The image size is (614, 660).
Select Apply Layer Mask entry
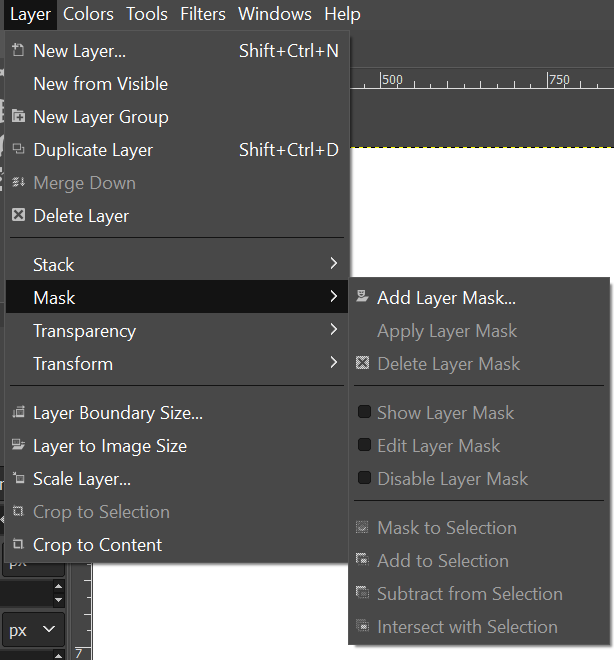[x=479, y=331]
